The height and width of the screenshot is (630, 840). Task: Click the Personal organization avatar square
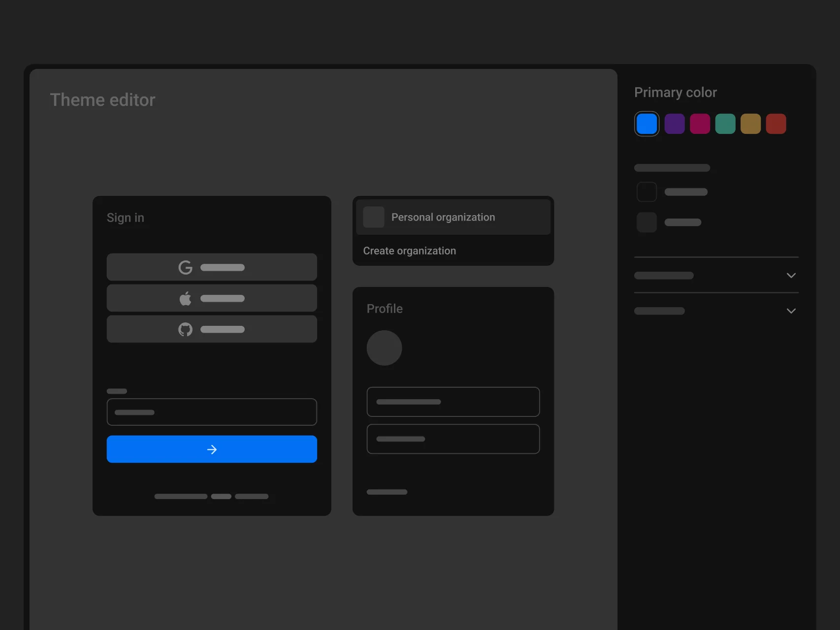coord(374,217)
